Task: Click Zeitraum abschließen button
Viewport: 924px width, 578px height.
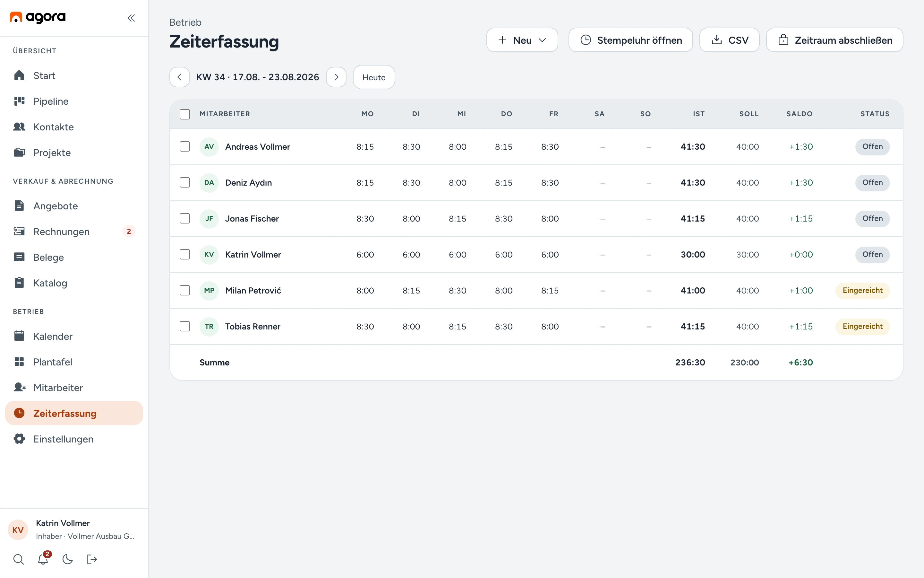Action: coord(835,40)
